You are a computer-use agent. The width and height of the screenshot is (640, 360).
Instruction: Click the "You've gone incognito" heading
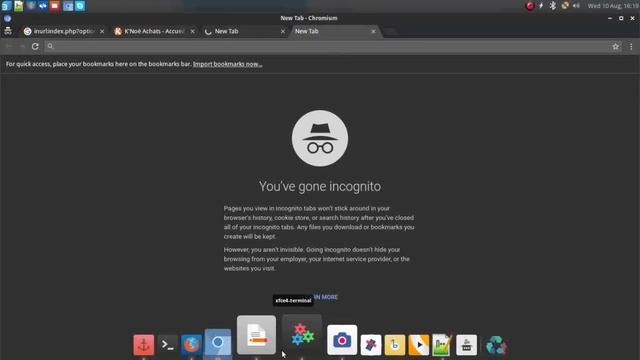tap(320, 187)
